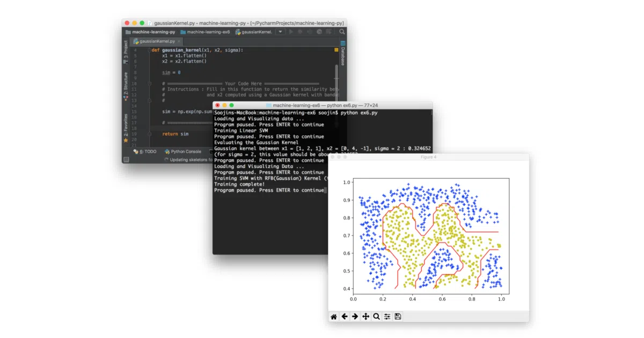Open Configure subplots in Figure 4 toolbar
This screenshot has height=338, width=644.
point(387,317)
